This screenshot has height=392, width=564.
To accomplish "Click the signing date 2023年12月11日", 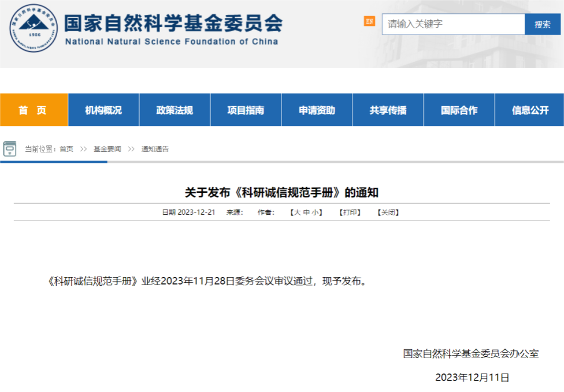I will coord(472,377).
